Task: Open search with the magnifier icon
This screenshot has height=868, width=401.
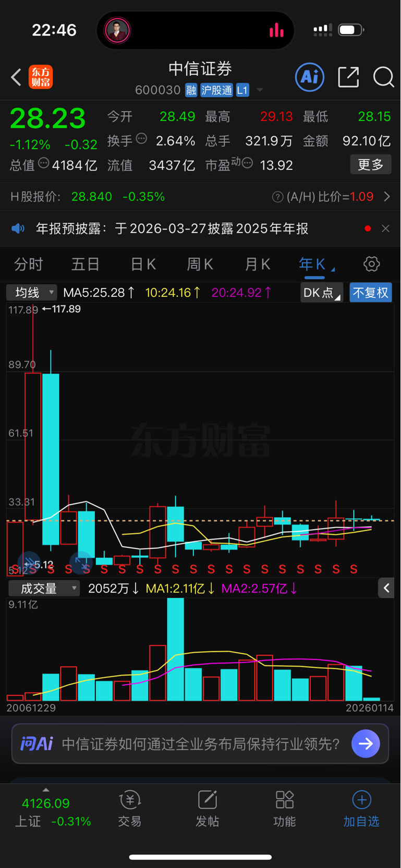Action: (x=383, y=77)
